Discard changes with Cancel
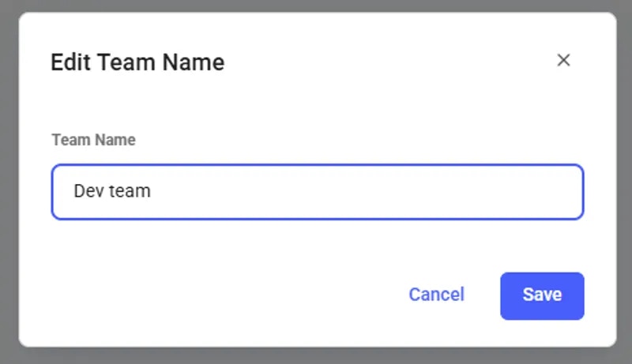 click(x=437, y=295)
